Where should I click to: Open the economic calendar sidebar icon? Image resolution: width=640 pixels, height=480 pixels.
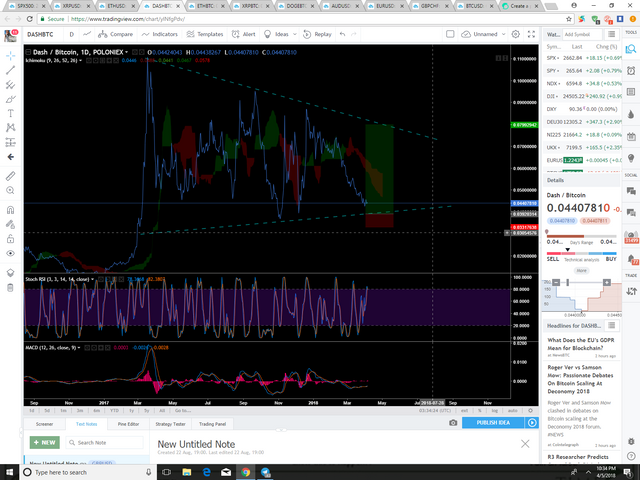(x=631, y=136)
